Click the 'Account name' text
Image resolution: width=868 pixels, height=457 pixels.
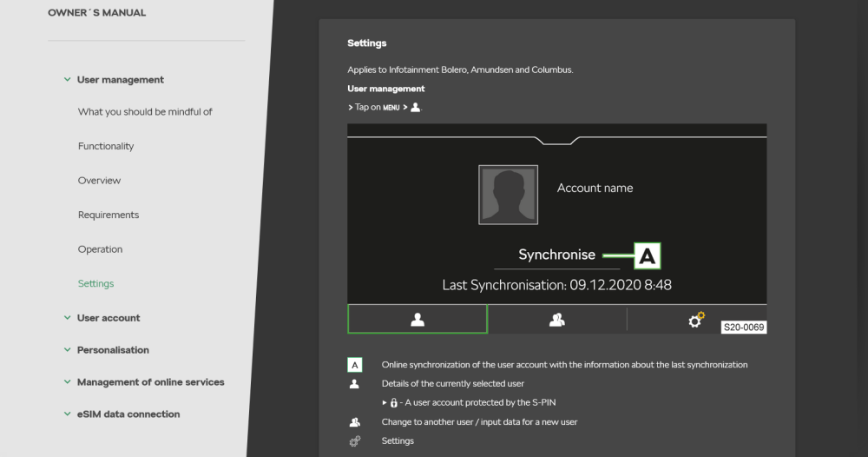click(595, 188)
